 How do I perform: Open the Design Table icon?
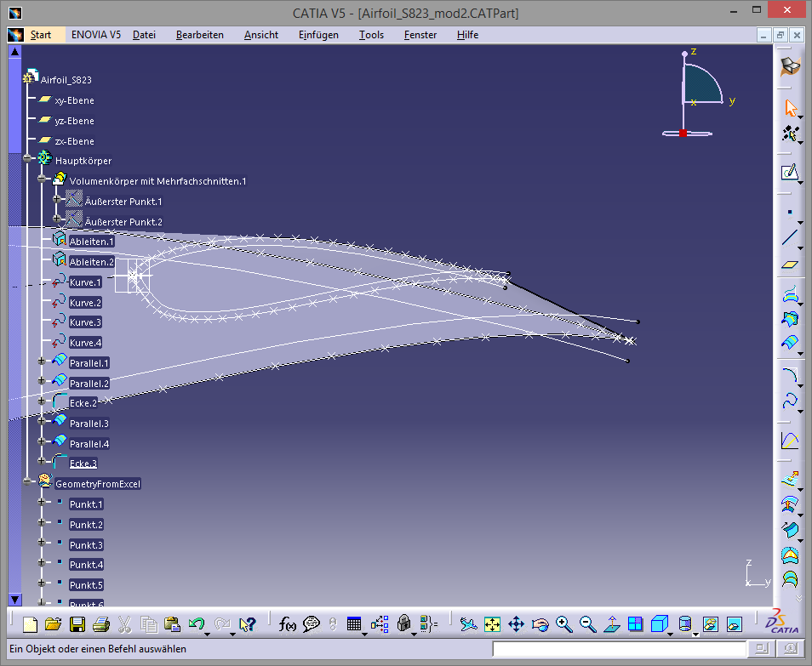[x=354, y=624]
